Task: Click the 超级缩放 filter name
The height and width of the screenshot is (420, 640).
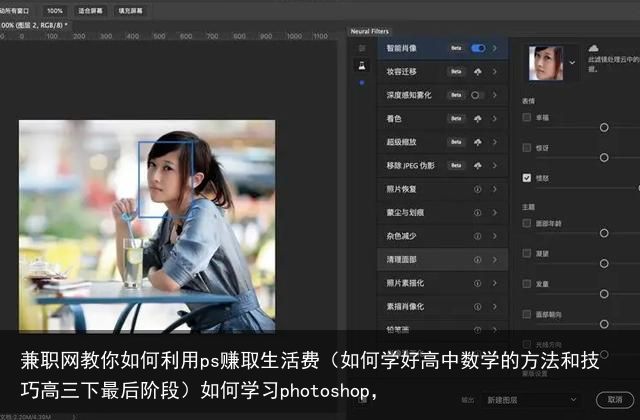Action: (x=401, y=142)
